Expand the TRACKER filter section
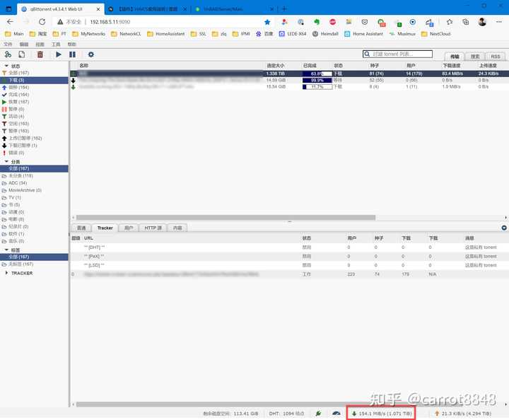Viewport: 509px width, 420px height. tap(6, 273)
